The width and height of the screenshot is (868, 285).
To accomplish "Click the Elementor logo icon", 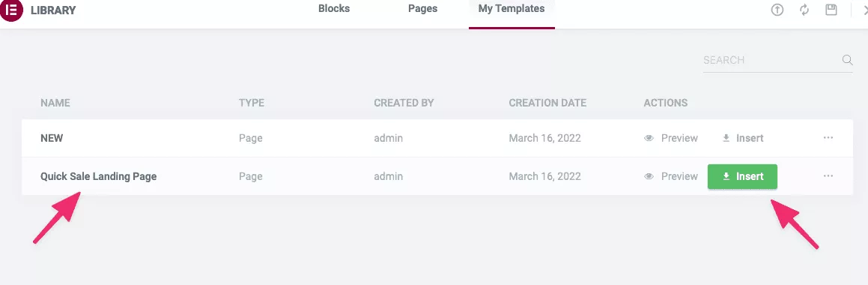I will click(11, 10).
